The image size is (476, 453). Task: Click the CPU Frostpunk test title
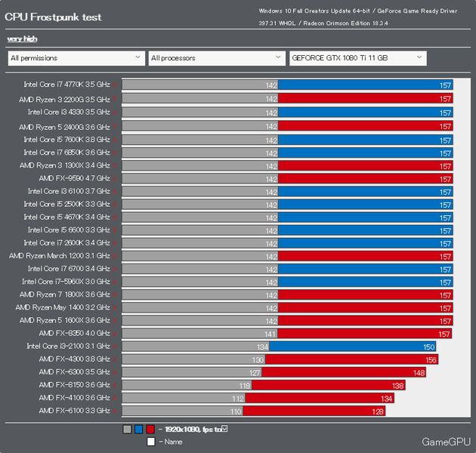[x=53, y=17]
